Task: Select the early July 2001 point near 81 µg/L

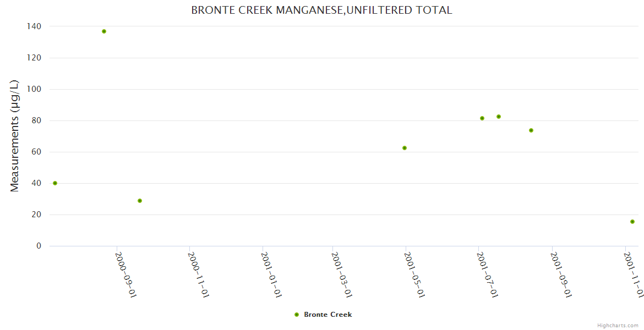Action: pyautogui.click(x=482, y=118)
